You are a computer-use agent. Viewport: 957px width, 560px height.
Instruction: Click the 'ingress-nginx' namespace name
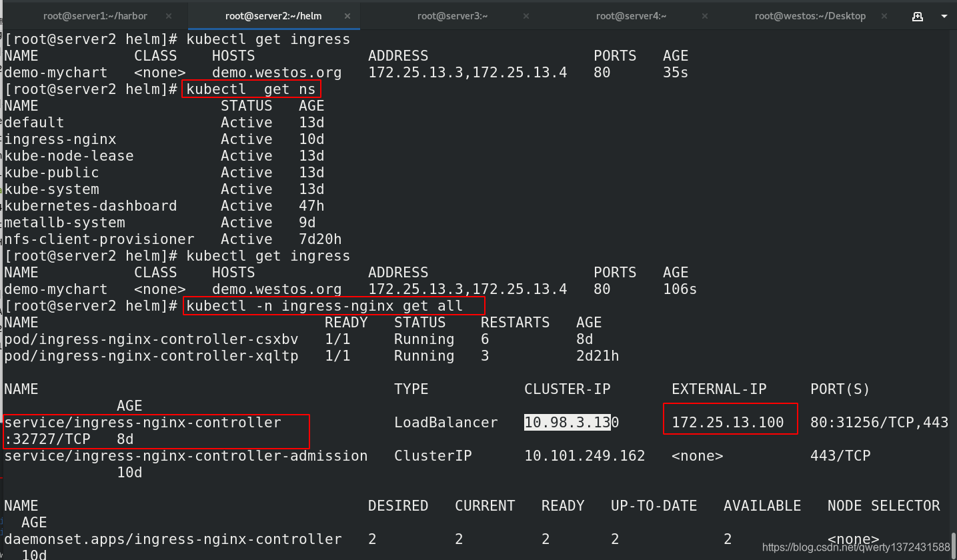60,139
